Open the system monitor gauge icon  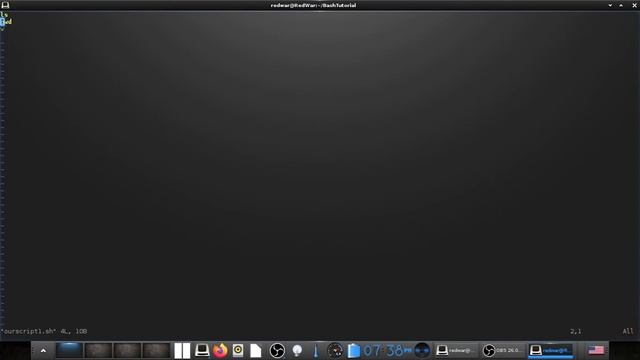click(x=335, y=351)
